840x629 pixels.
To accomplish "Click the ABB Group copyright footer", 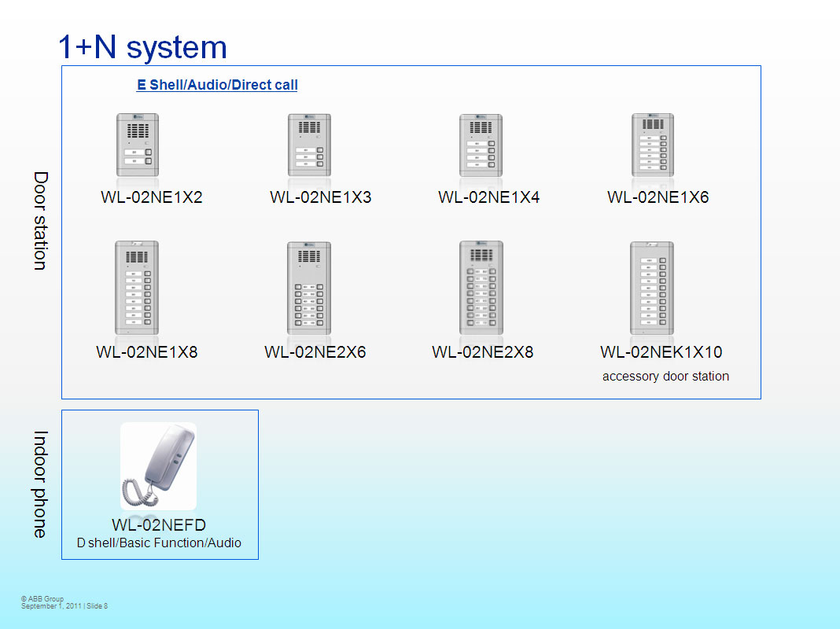I will [64, 602].
